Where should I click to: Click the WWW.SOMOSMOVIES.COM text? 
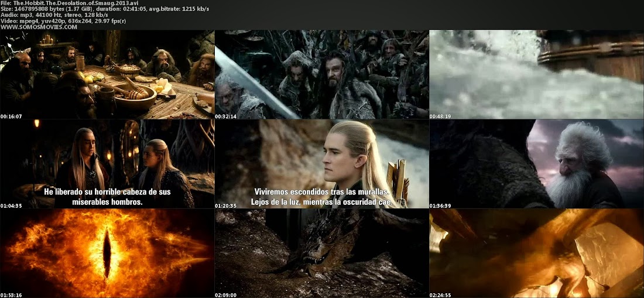(x=39, y=27)
